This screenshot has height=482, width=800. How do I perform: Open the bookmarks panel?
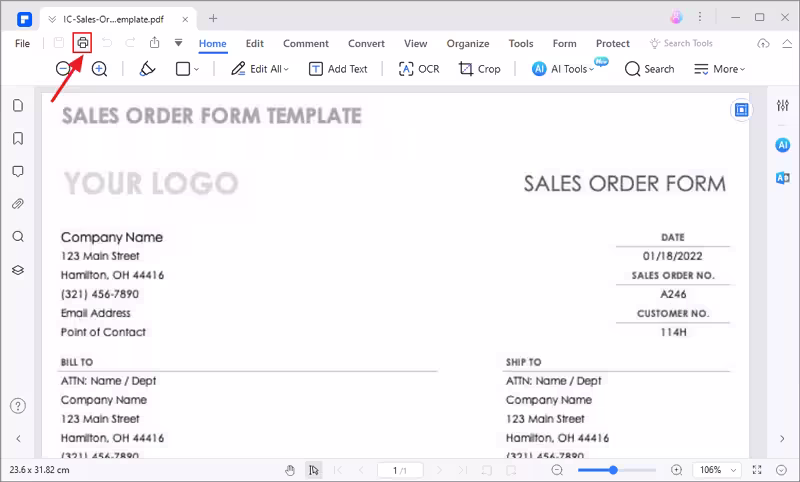(18, 138)
